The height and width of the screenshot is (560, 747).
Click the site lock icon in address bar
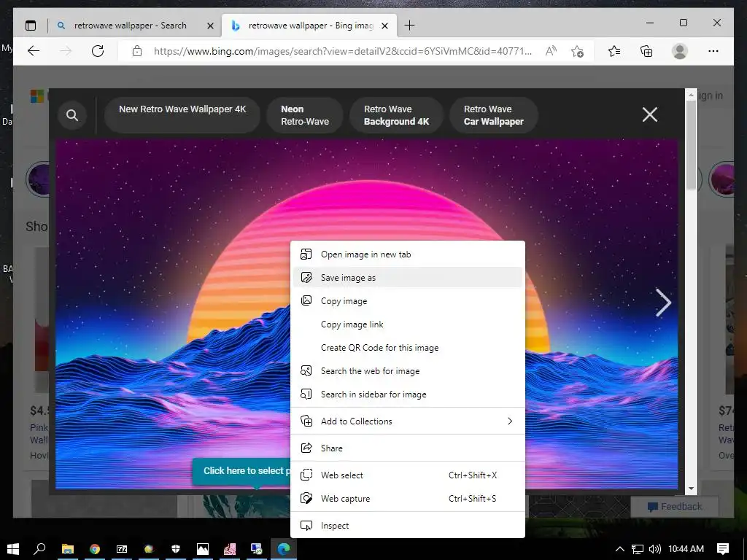click(x=137, y=51)
